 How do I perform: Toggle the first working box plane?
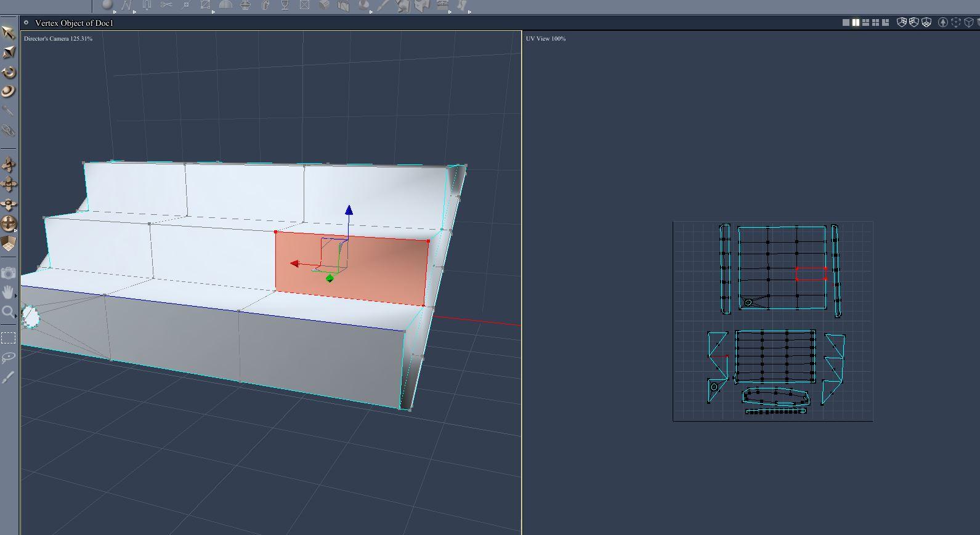click(x=902, y=22)
